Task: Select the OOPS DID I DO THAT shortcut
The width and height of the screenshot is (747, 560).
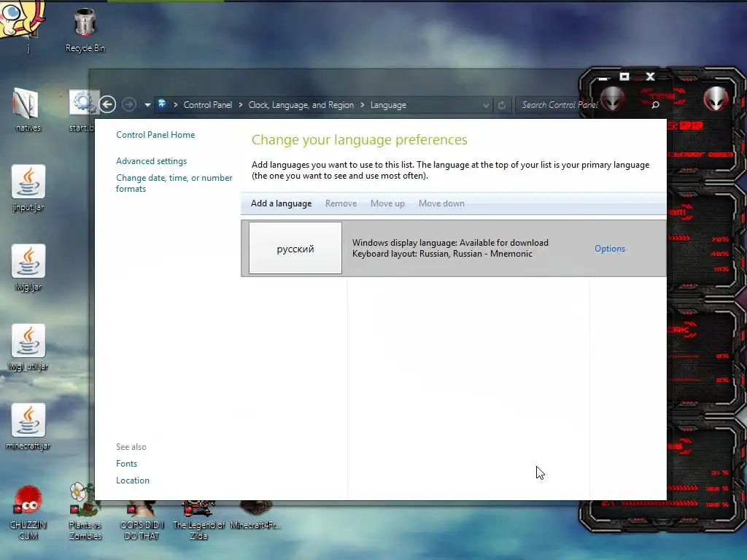Action: click(x=142, y=520)
